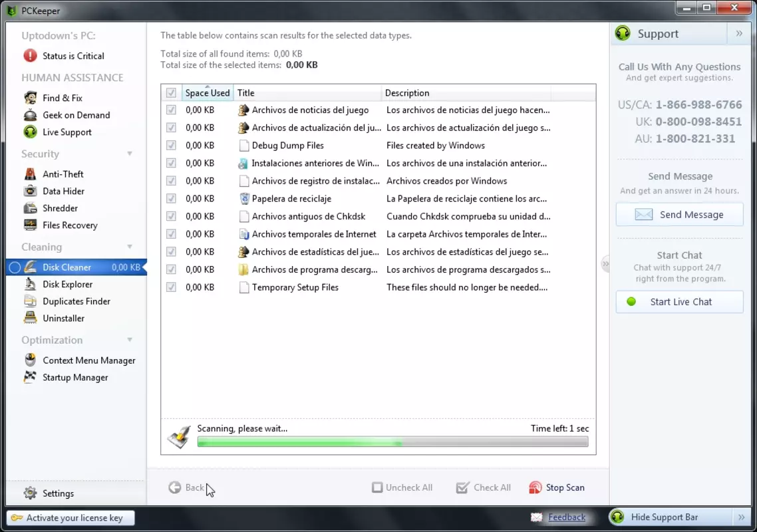Click the Duplicates Finder icon
Image resolution: width=757 pixels, height=532 pixels.
(31, 301)
